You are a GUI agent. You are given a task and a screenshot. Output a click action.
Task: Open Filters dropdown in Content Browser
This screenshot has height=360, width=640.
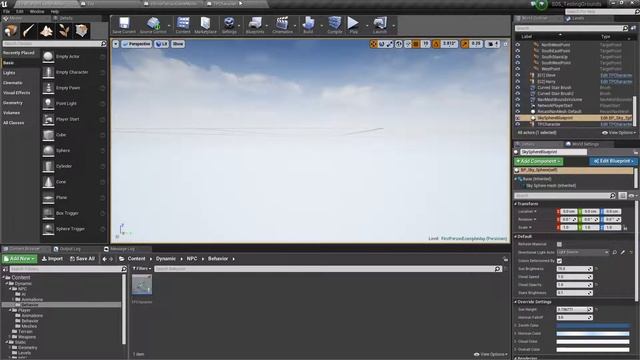142,269
